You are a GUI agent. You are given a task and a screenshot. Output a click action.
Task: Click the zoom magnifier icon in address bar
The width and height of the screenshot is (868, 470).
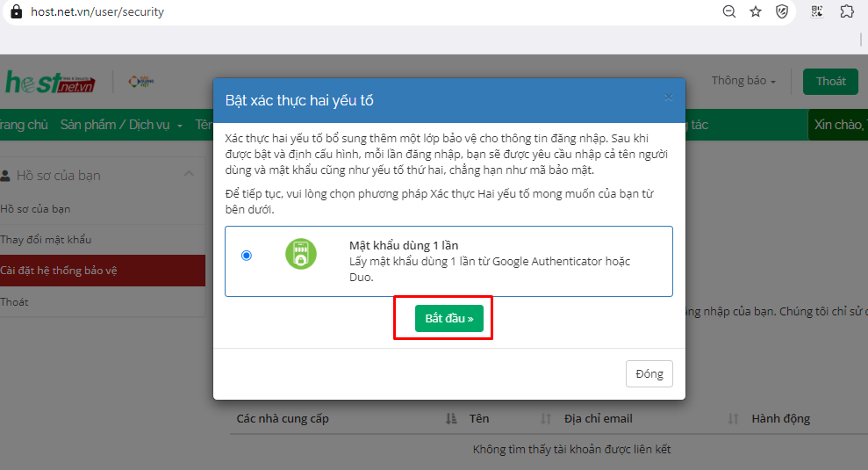point(728,11)
